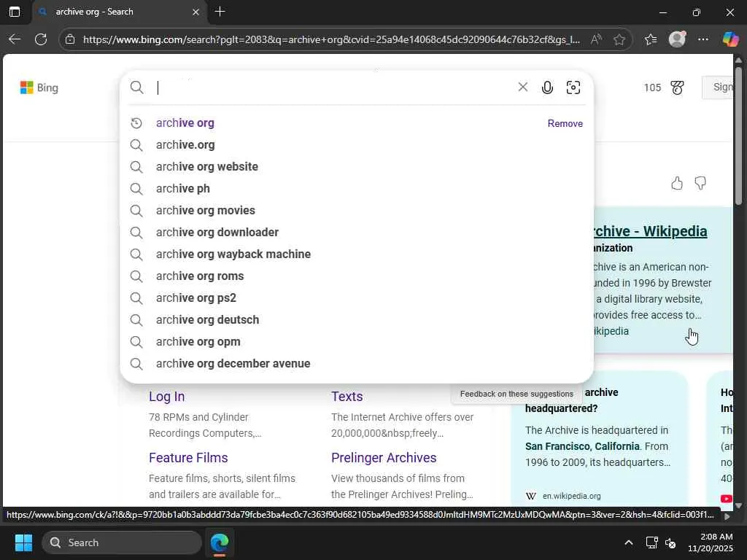The width and height of the screenshot is (747, 560).
Task: Open the tab actions menu icon
Action: [15, 12]
